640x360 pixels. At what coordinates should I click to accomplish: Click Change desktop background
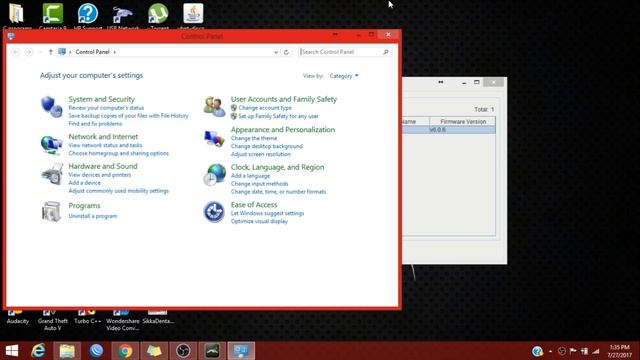point(267,146)
